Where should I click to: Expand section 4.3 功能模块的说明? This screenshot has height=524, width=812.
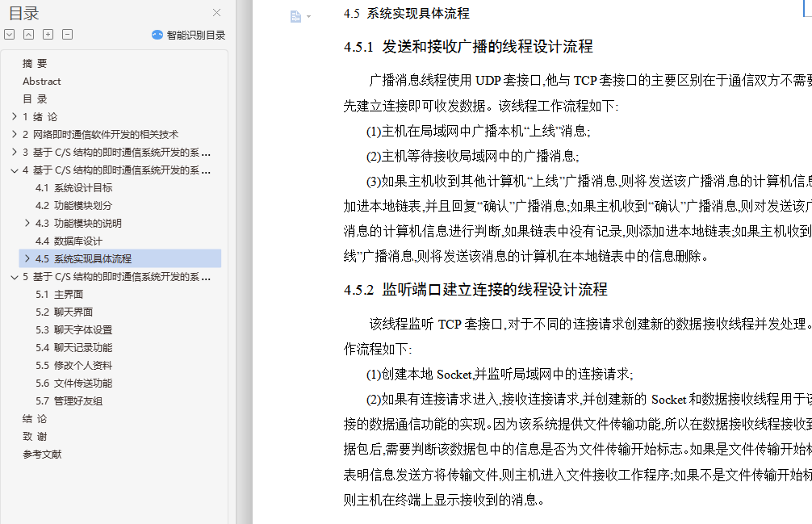[x=27, y=223]
